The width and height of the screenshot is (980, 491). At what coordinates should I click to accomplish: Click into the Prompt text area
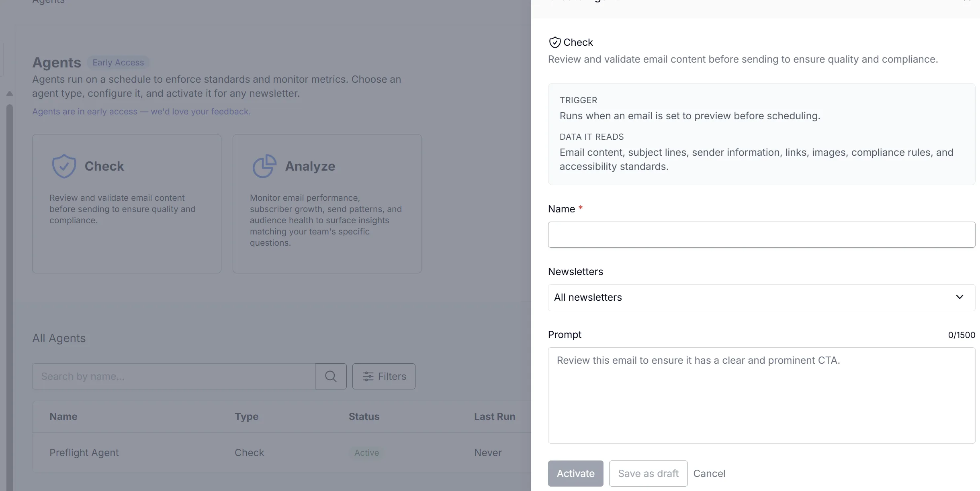(761, 395)
